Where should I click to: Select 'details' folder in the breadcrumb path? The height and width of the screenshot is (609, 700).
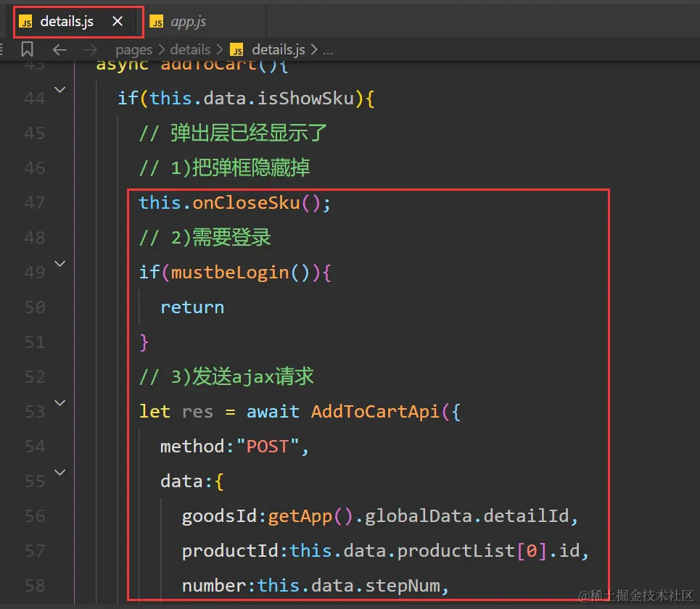click(x=190, y=49)
